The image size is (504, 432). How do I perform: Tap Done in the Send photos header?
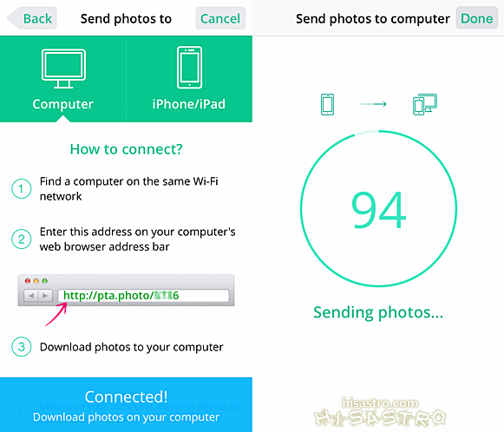477,18
